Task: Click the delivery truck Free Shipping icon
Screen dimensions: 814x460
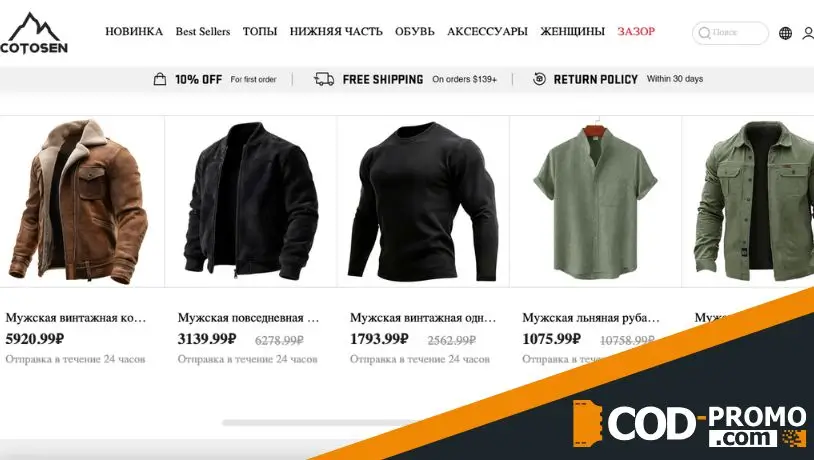Action: point(324,79)
